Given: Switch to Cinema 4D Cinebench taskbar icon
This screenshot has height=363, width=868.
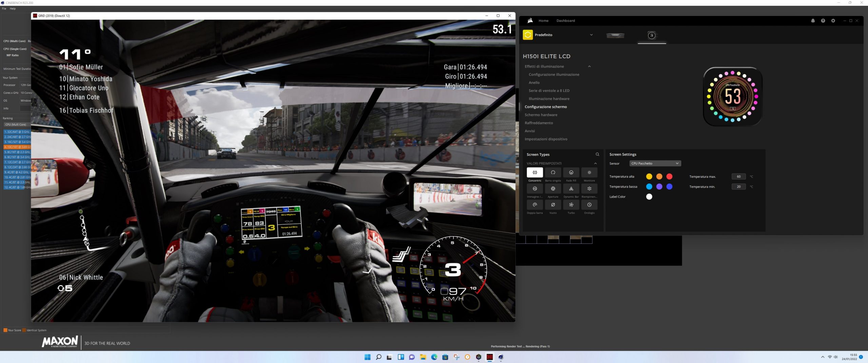Looking at the screenshot, I should tap(501, 357).
